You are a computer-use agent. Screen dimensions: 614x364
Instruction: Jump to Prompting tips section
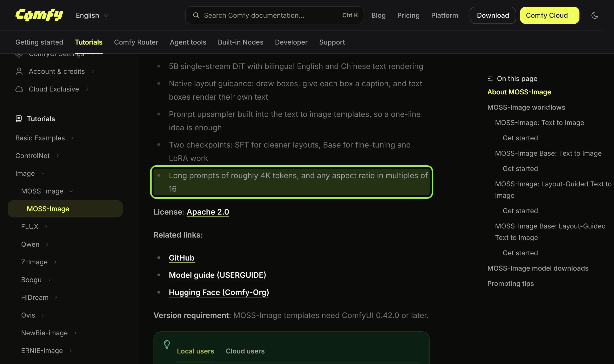[x=510, y=284]
